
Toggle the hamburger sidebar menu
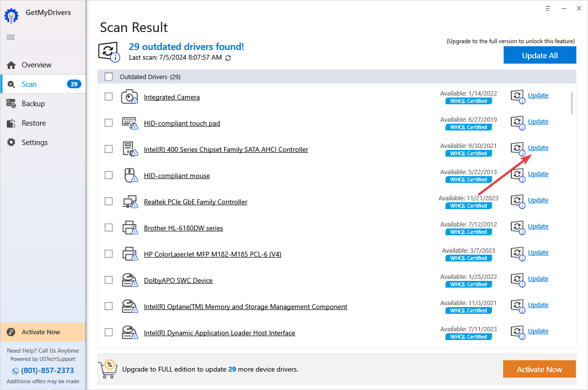pyautogui.click(x=11, y=37)
